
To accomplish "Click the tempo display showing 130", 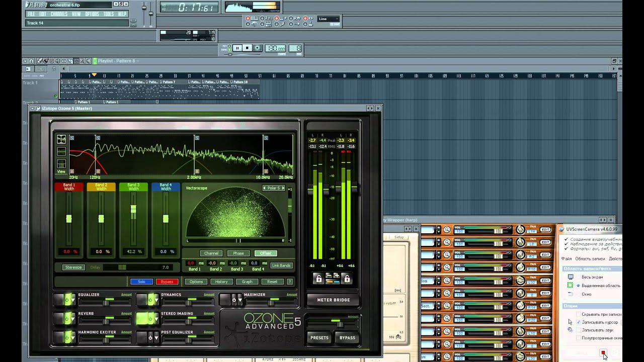I will tap(275, 48).
